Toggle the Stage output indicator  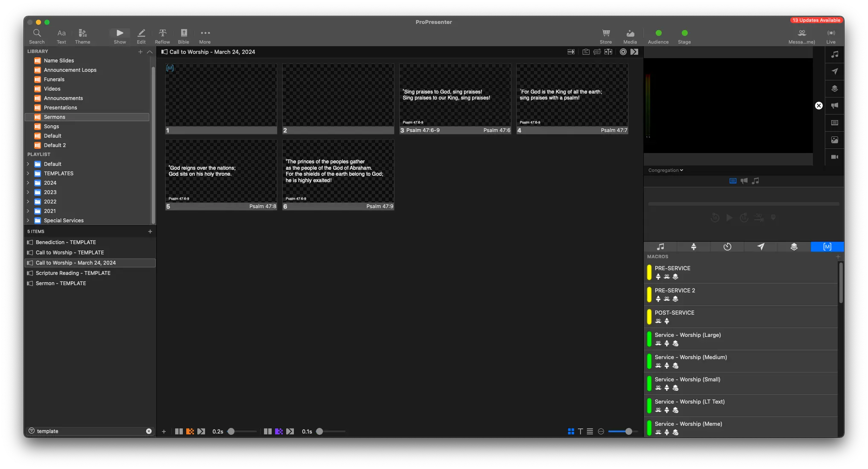tap(684, 33)
